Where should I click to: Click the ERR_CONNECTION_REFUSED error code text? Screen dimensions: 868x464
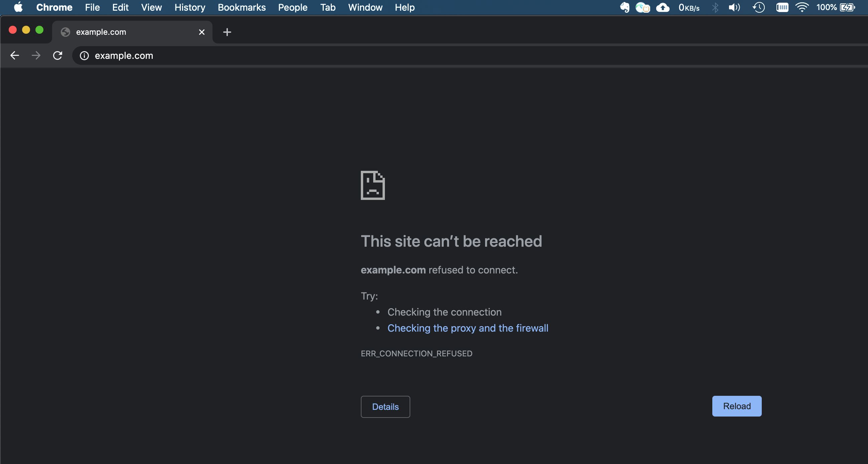417,353
